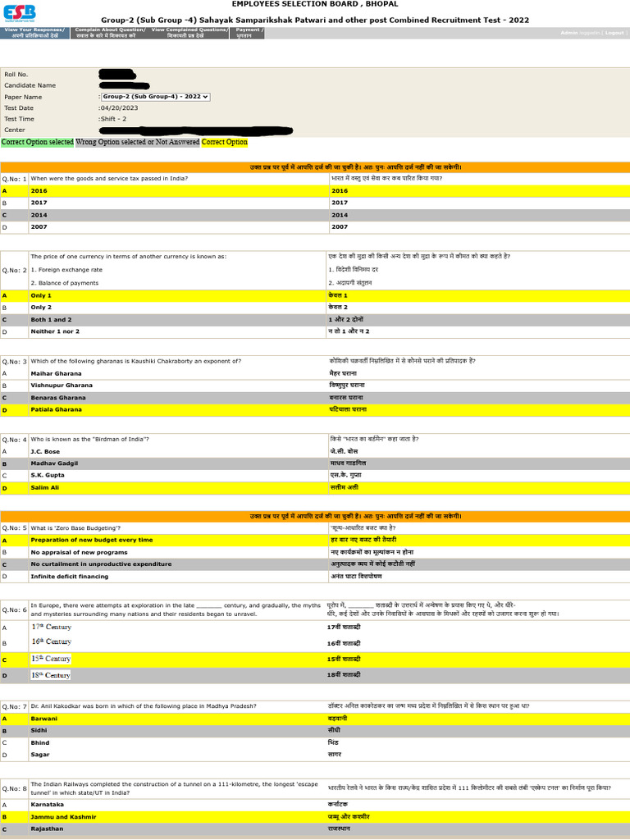Select J.C. Bose option
The image size is (630, 840).
click(315, 452)
